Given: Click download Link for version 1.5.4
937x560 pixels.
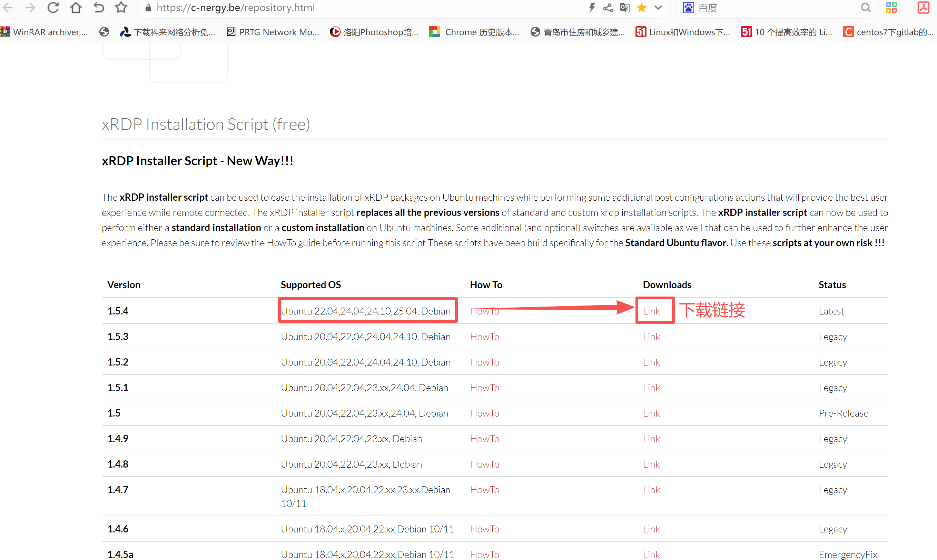Looking at the screenshot, I should (x=651, y=311).
